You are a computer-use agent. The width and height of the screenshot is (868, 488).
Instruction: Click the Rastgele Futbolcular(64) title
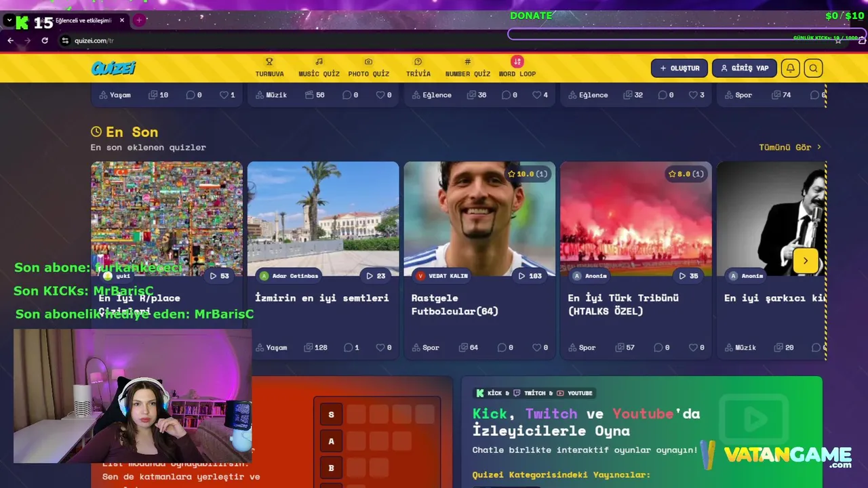pyautogui.click(x=455, y=304)
